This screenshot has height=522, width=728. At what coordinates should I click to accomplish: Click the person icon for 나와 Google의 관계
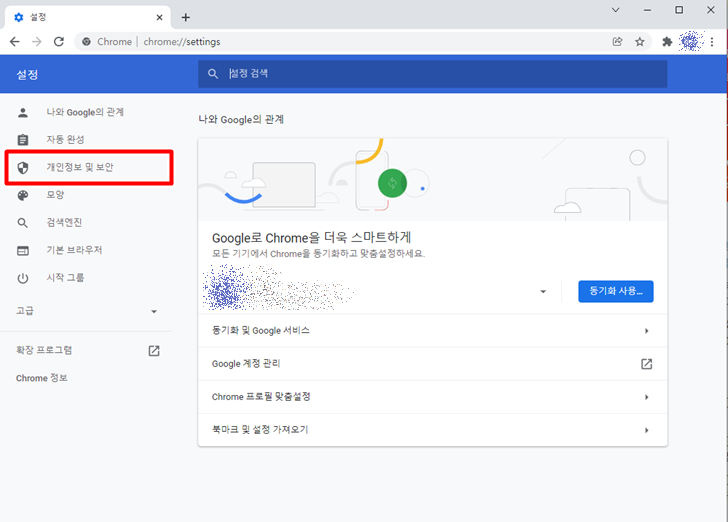(23, 112)
